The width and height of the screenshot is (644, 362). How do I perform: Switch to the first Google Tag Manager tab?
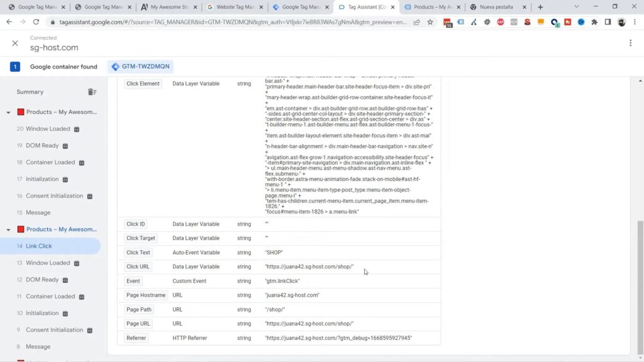(x=37, y=7)
